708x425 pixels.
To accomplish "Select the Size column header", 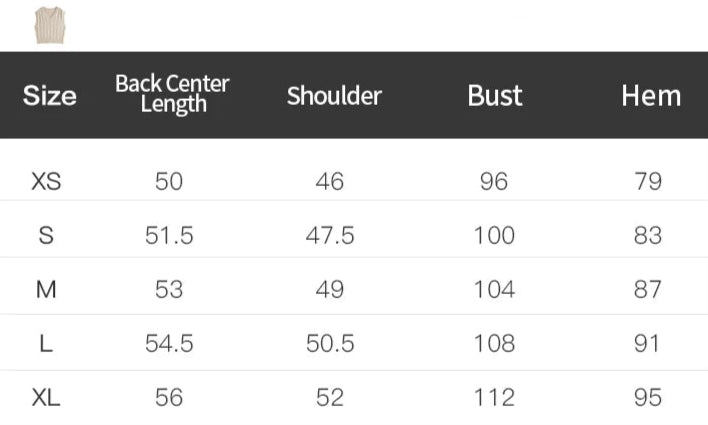I will tap(49, 96).
